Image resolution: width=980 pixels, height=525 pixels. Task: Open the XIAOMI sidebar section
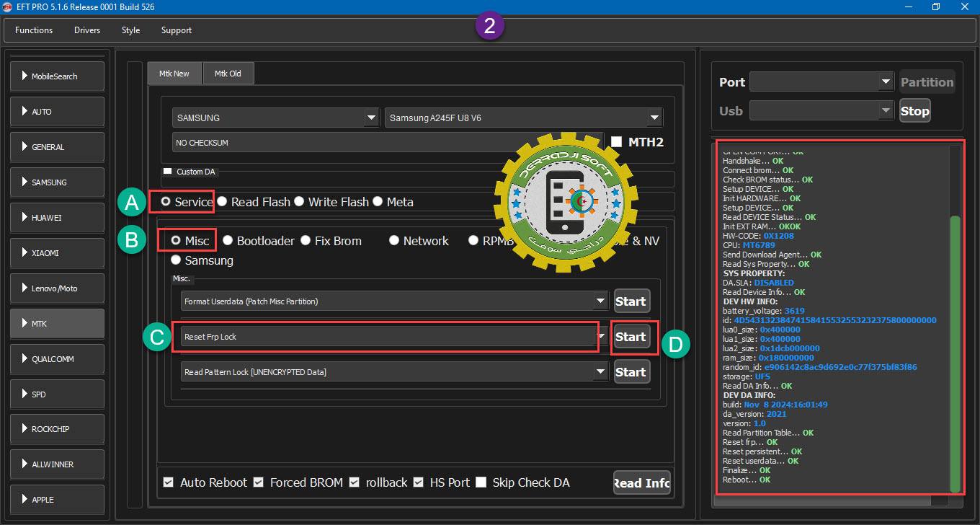(57, 253)
